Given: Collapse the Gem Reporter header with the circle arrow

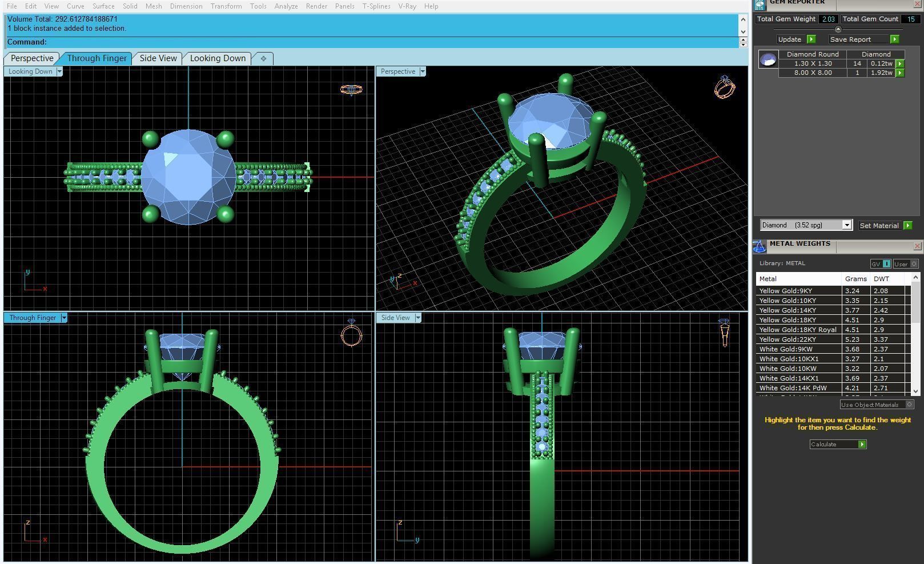Looking at the screenshot, I should point(838,29).
